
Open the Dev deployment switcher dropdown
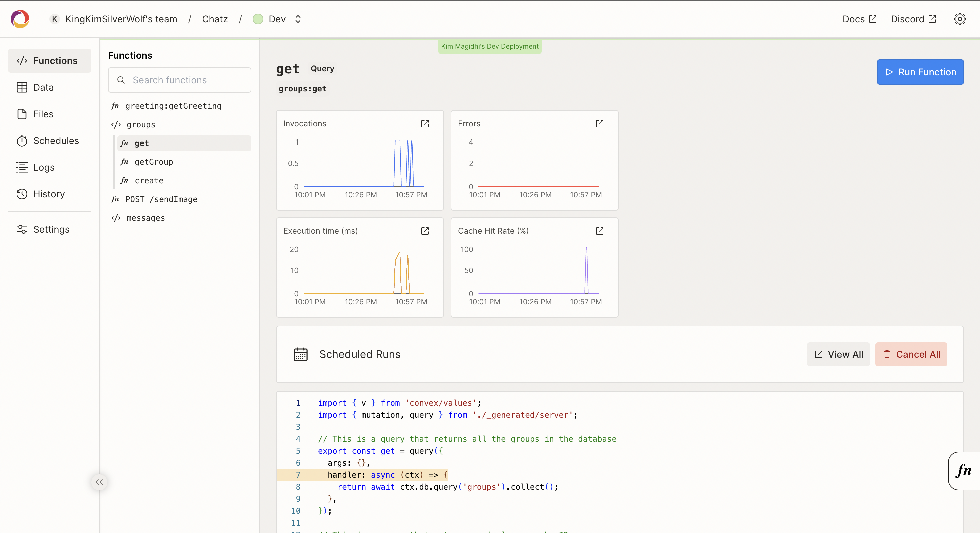pyautogui.click(x=298, y=19)
